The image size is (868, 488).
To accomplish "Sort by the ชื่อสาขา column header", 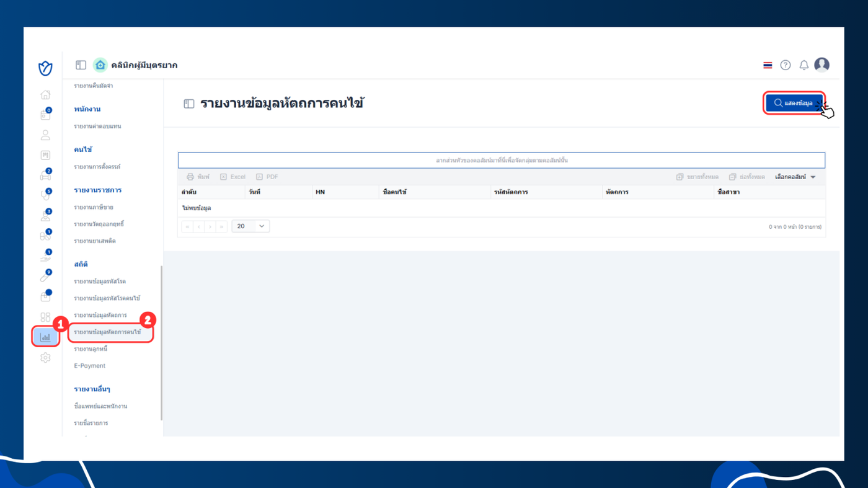I will coord(769,192).
